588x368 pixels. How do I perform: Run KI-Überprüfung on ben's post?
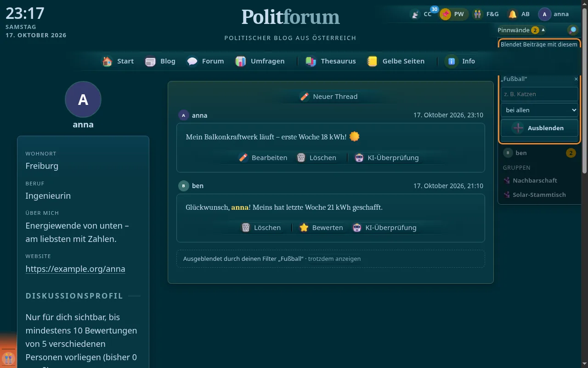[384, 228]
